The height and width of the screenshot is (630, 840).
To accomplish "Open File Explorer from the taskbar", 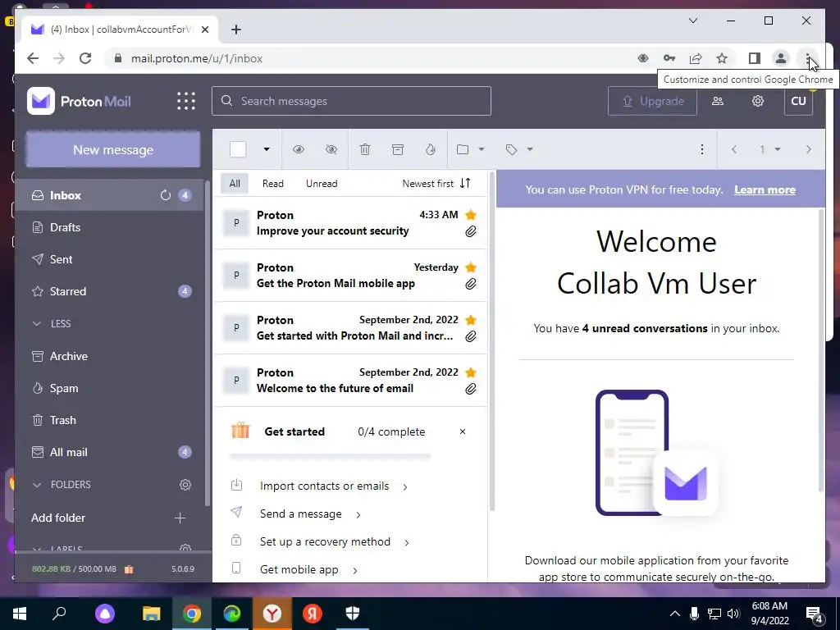I will click(x=152, y=614).
